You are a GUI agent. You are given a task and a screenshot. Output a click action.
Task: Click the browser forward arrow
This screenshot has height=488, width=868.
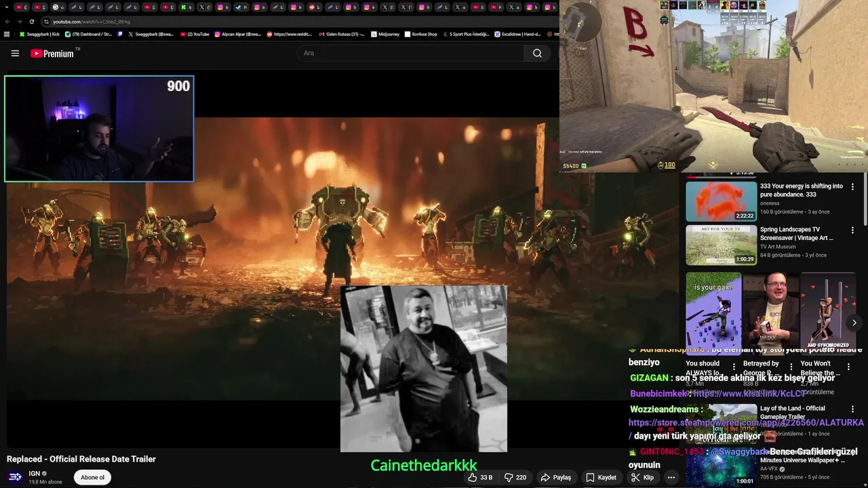pyautogui.click(x=20, y=22)
